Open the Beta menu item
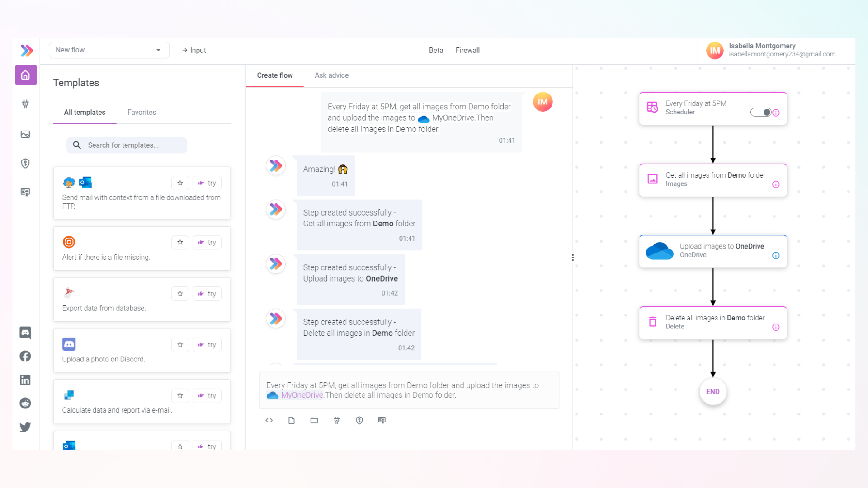This screenshot has width=868, height=488. (x=436, y=51)
